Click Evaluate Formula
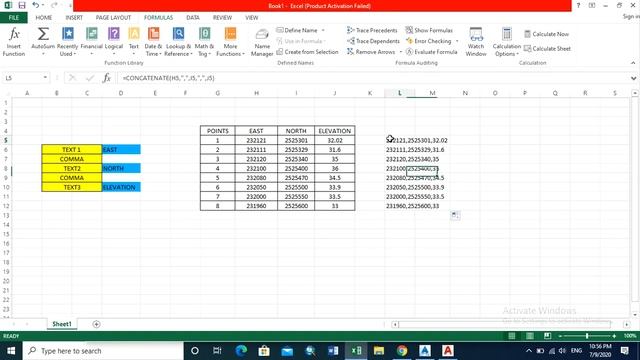This screenshot has height=360, width=640. [x=431, y=52]
